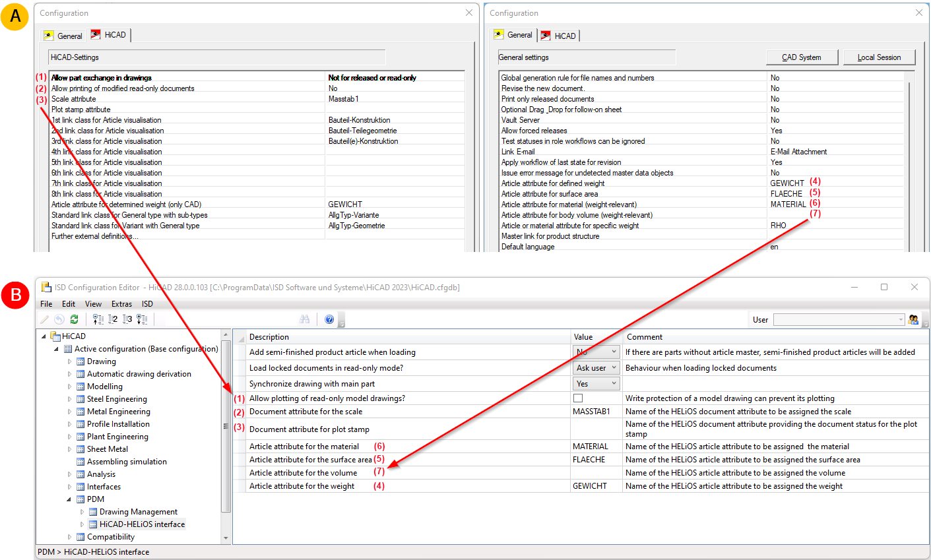
Task: Click the Modelling node table icon
Action: click(x=80, y=387)
